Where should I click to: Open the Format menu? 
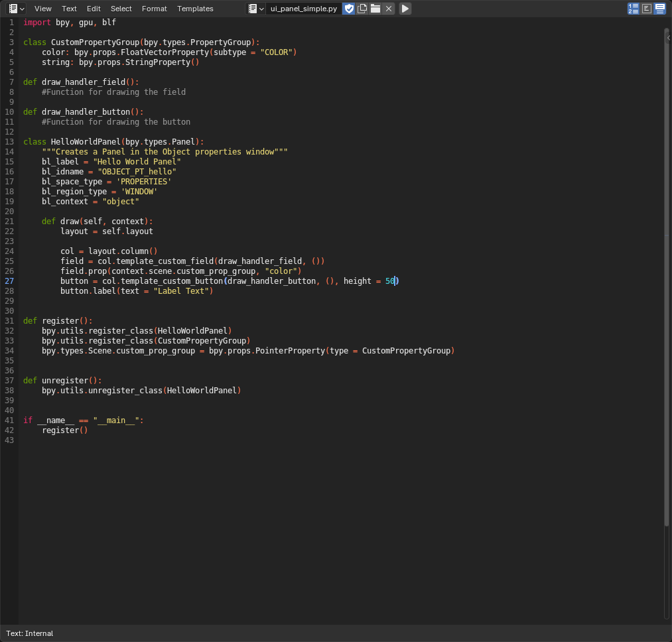click(155, 9)
